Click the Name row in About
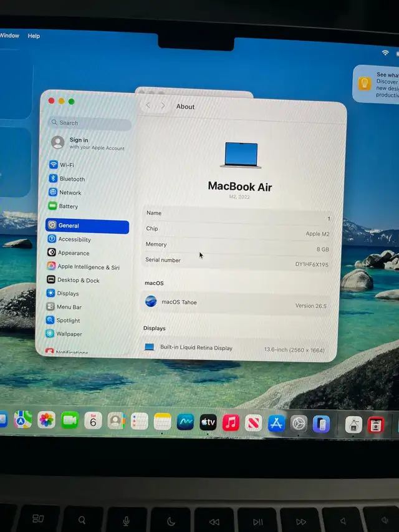Screen dimensions: 399x532 (237, 215)
